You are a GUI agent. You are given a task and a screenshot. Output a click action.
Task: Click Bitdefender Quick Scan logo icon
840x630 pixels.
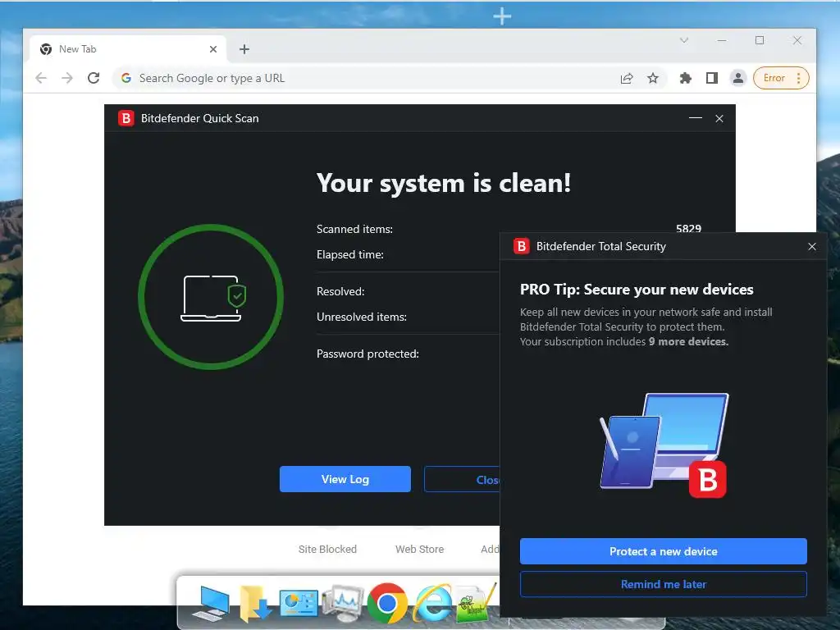(x=126, y=118)
